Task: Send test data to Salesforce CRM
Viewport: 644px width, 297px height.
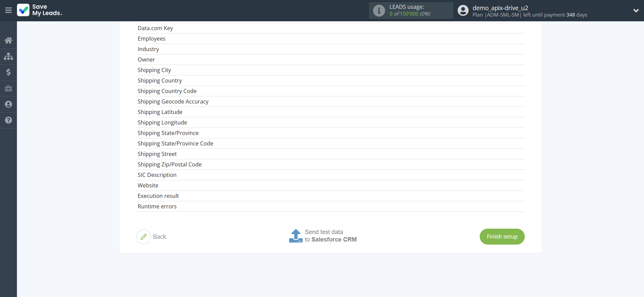Action: pos(323,236)
